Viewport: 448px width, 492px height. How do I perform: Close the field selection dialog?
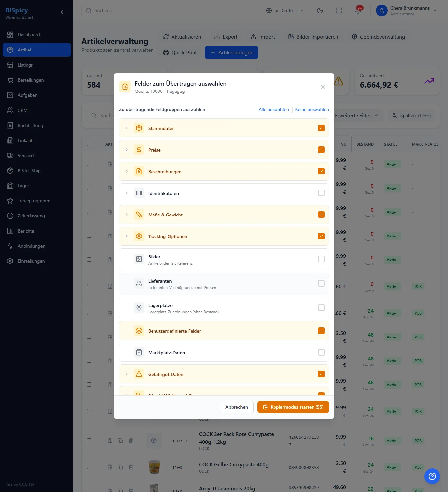pos(323,87)
